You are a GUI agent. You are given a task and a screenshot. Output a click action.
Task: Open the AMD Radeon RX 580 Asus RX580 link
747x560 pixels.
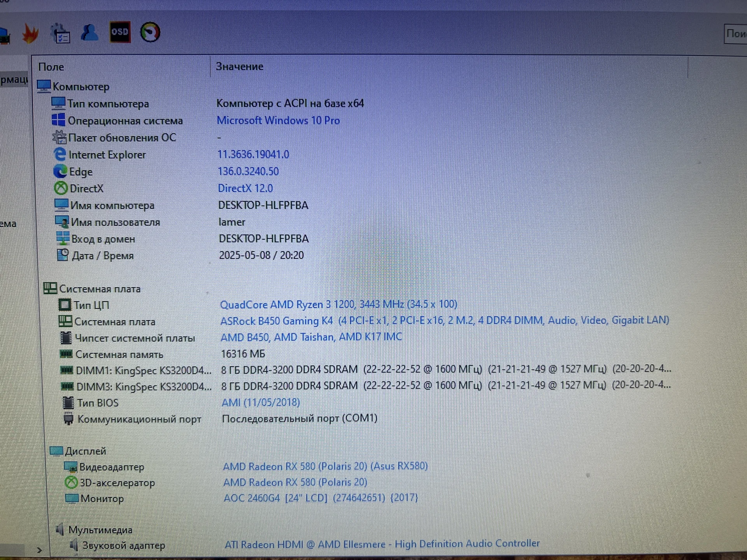(x=325, y=466)
